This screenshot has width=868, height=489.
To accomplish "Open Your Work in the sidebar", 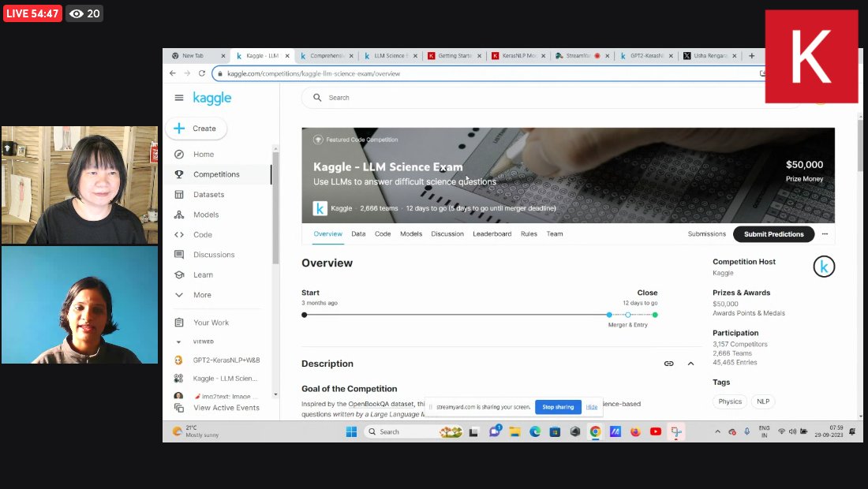I will click(x=211, y=323).
